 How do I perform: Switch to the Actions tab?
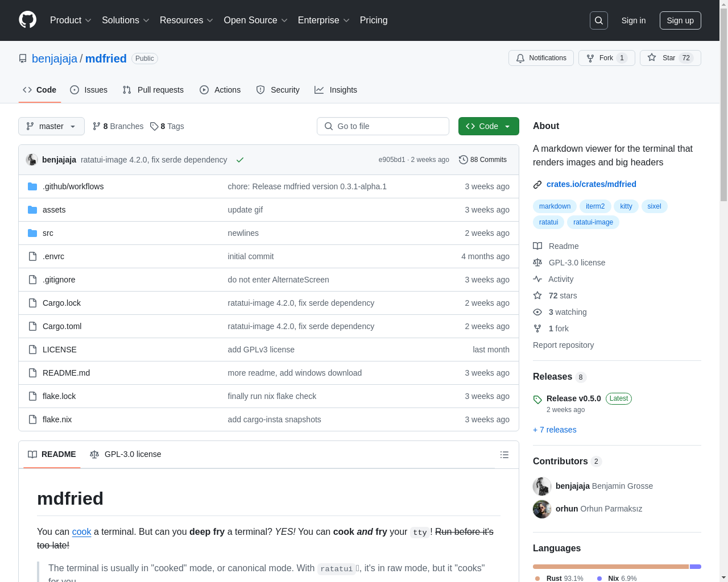[220, 90]
